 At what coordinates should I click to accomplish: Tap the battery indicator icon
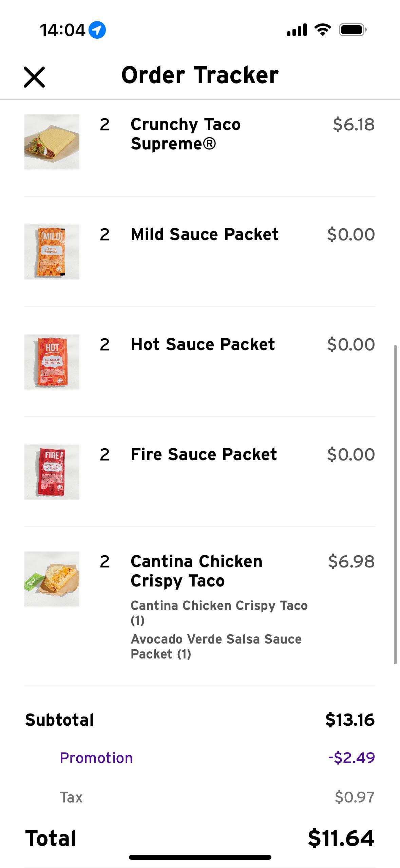353,30
